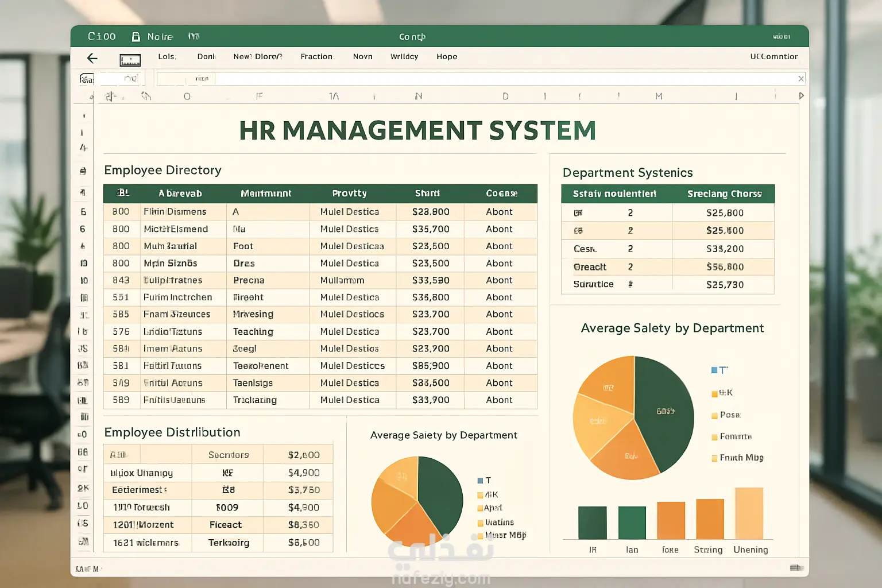Click the Ian axis label under the bar chart
This screenshot has width=882, height=588.
632,550
